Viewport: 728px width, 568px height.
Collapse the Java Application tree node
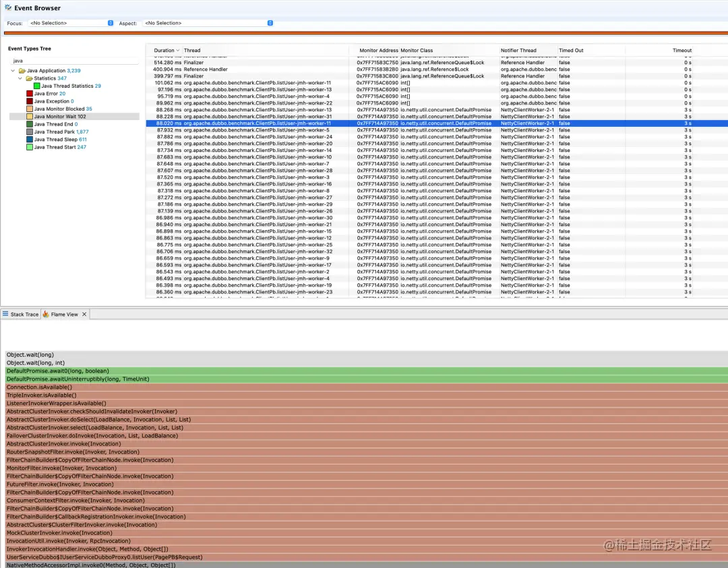tap(13, 71)
